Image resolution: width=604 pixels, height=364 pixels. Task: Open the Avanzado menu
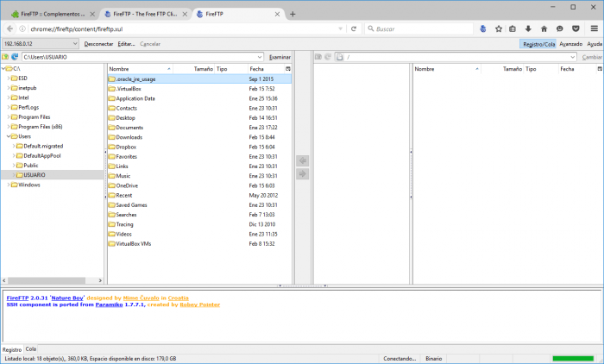571,44
